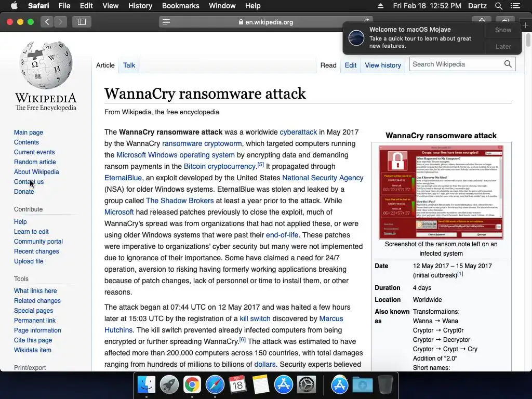Open Notes app in the Dock

[261, 385]
